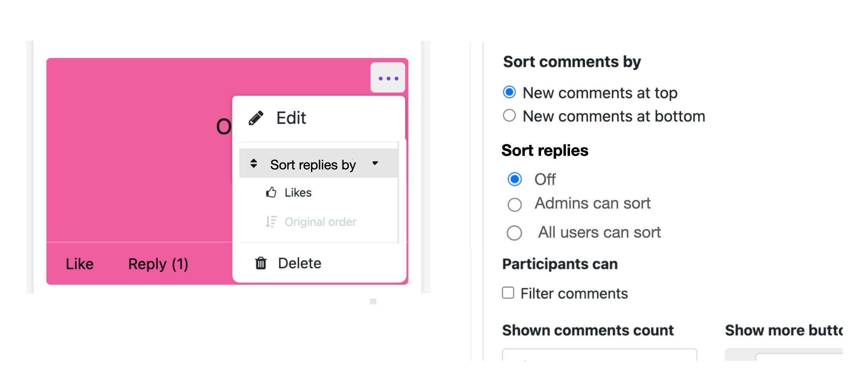Click the thumbs-up Likes icon
The width and height of the screenshot is (868, 383).
tap(271, 192)
